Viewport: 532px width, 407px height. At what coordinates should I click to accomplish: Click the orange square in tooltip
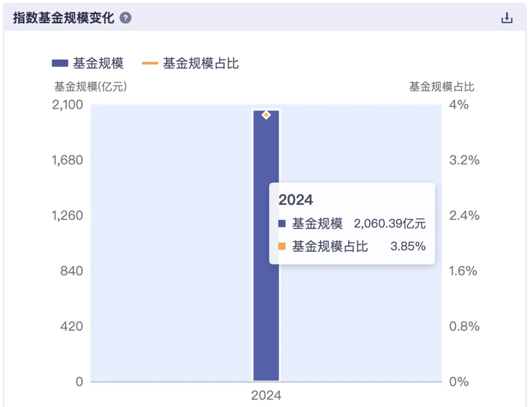coord(282,246)
